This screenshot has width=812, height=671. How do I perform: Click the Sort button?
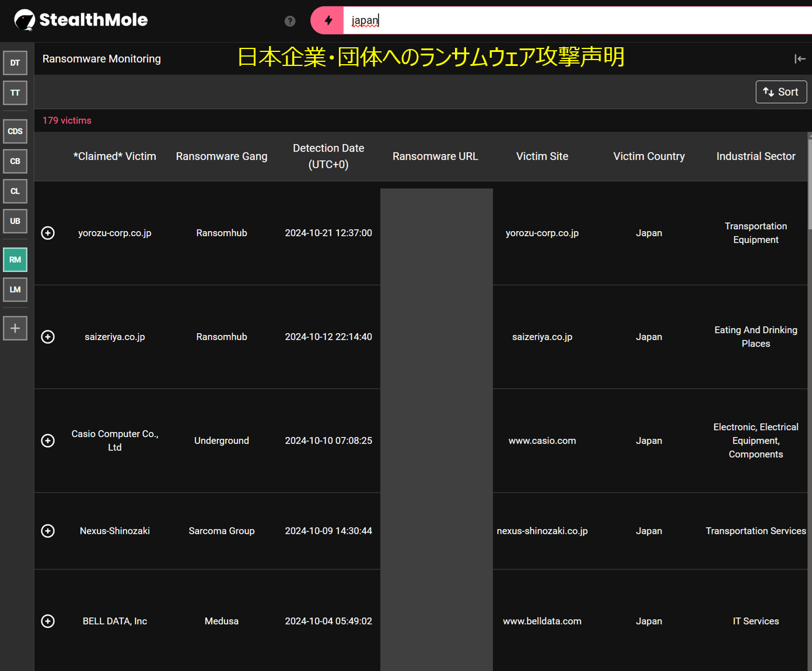[x=781, y=92]
